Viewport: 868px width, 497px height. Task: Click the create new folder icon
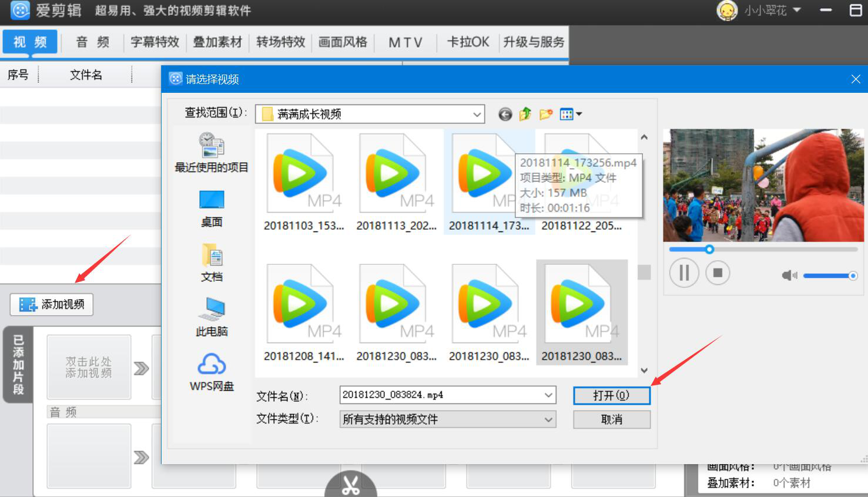tap(546, 114)
